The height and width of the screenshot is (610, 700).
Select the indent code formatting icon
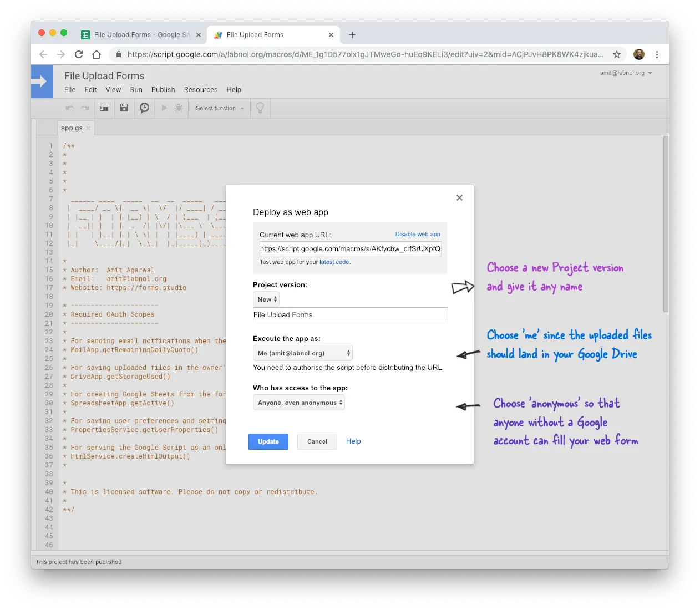click(x=104, y=108)
